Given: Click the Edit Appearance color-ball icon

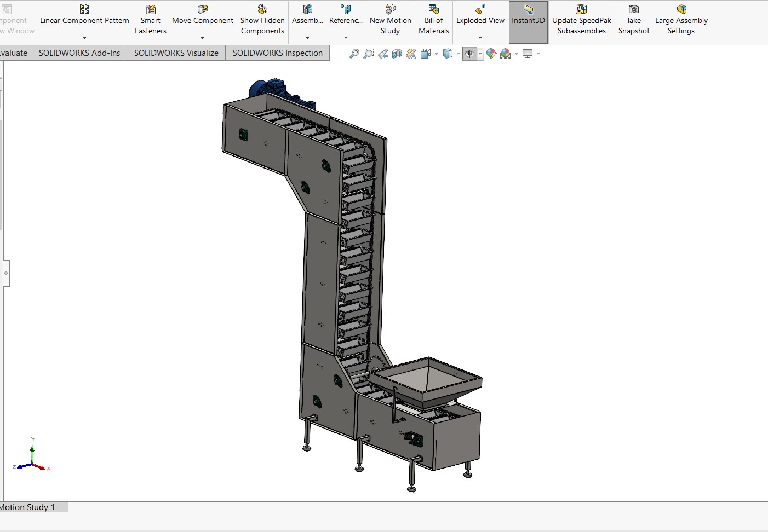Looking at the screenshot, I should pyautogui.click(x=491, y=54).
